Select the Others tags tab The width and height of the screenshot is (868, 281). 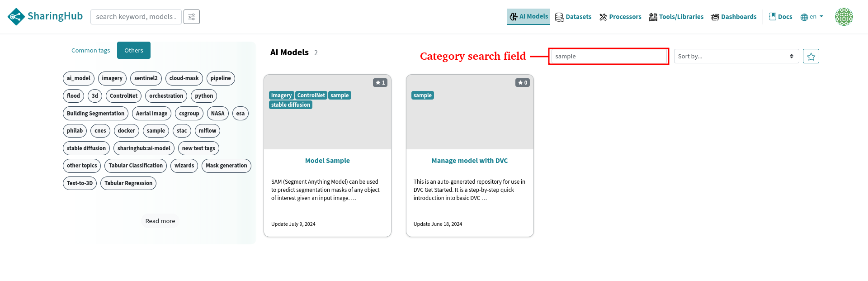pyautogui.click(x=134, y=51)
